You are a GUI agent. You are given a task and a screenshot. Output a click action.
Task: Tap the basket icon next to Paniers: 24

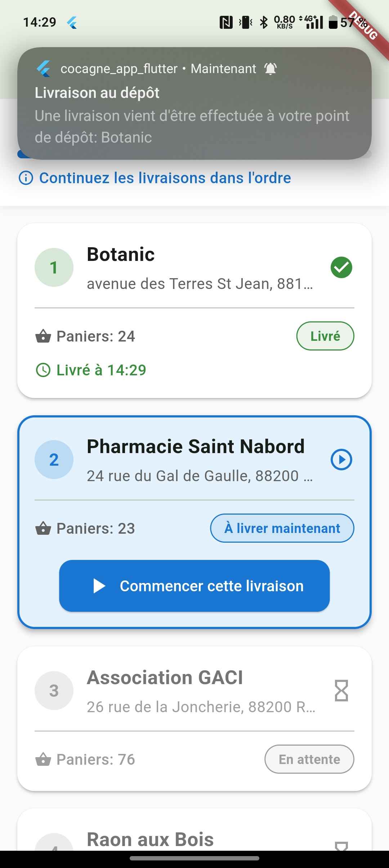43,336
